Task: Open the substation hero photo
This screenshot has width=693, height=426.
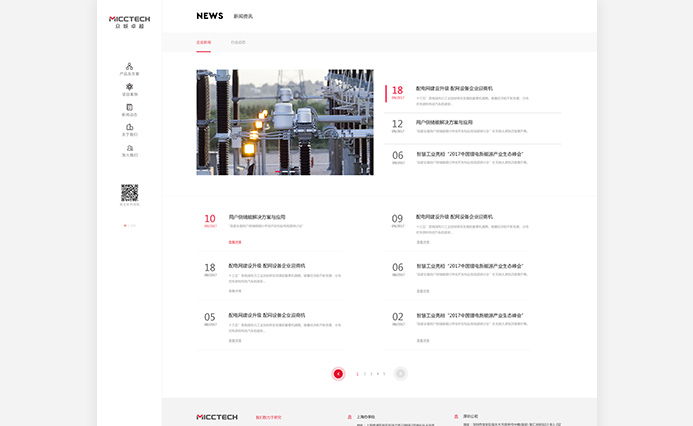Action: 285,122
